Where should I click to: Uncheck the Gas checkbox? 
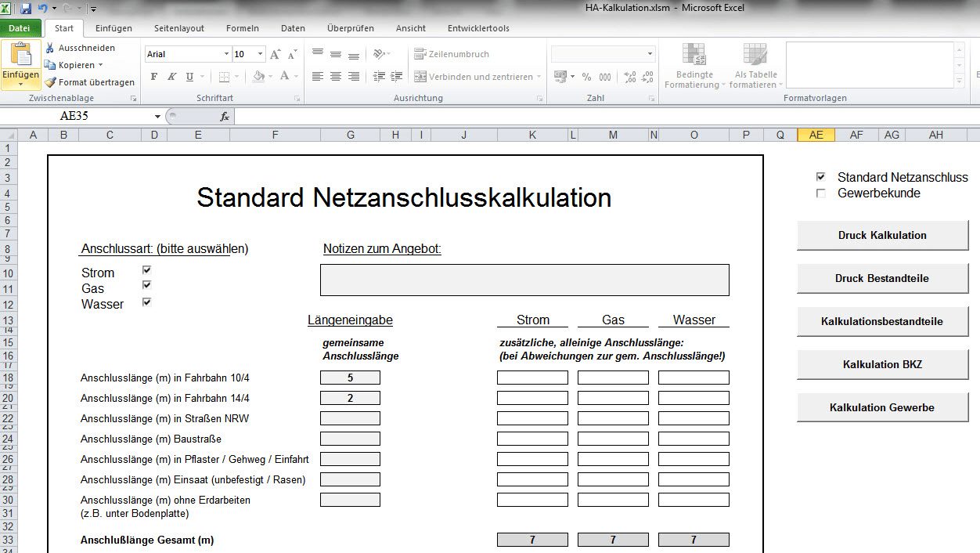[146, 285]
